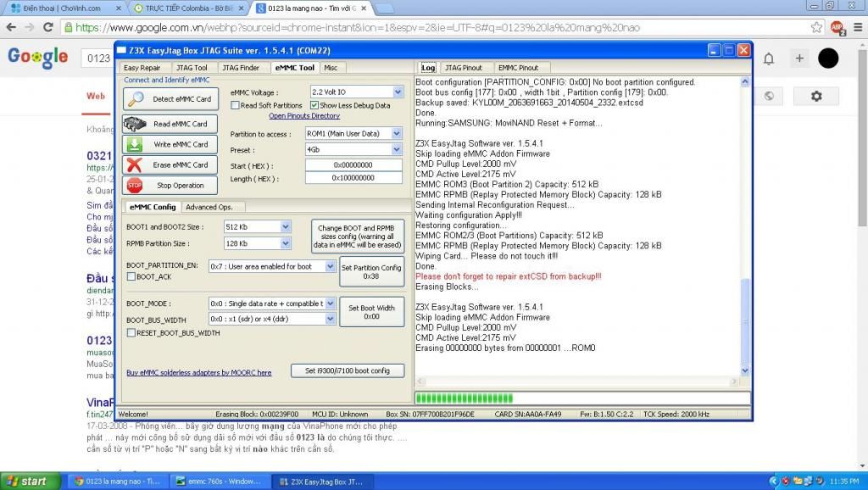Open the Windows Start button

[31, 482]
